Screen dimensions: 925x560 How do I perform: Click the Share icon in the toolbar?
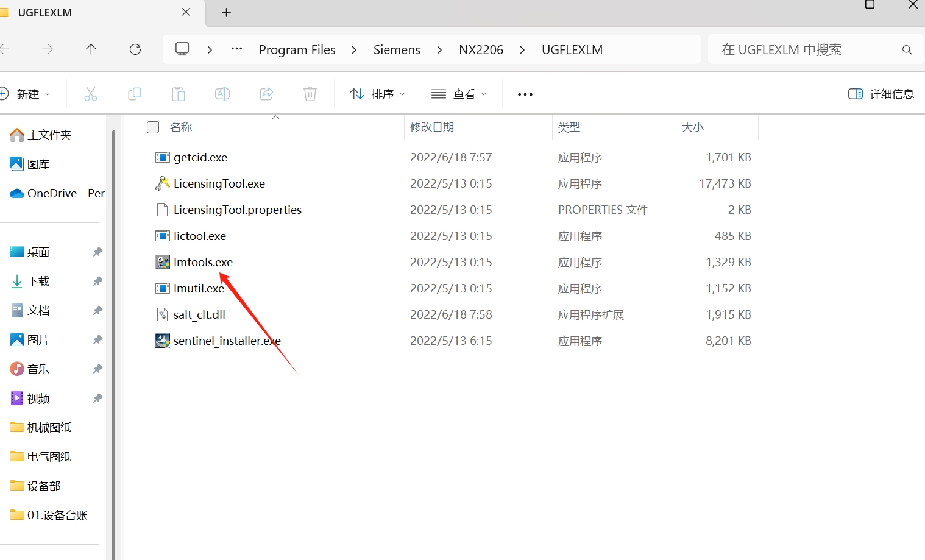click(266, 93)
